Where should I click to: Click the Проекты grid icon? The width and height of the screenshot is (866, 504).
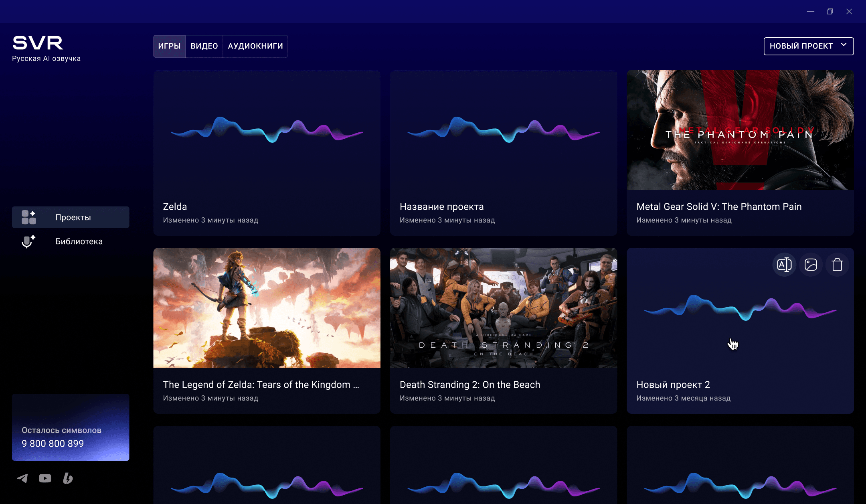(x=28, y=217)
